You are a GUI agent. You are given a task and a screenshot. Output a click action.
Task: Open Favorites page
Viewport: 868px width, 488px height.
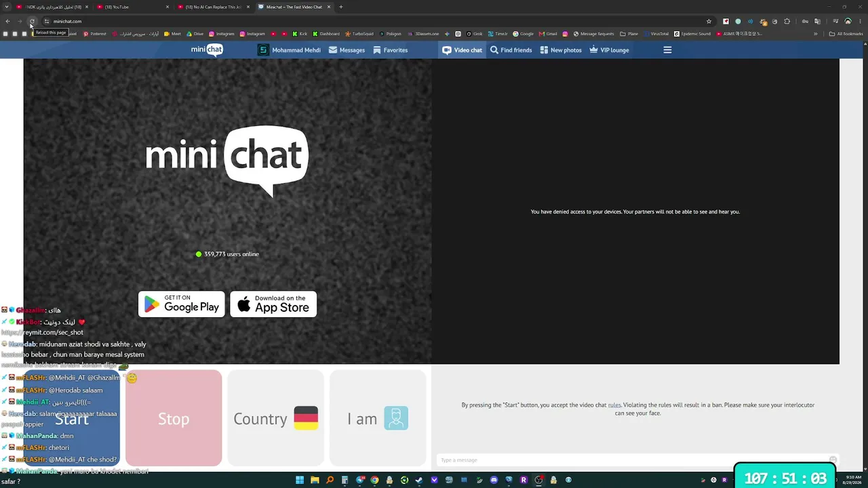pyautogui.click(x=390, y=50)
